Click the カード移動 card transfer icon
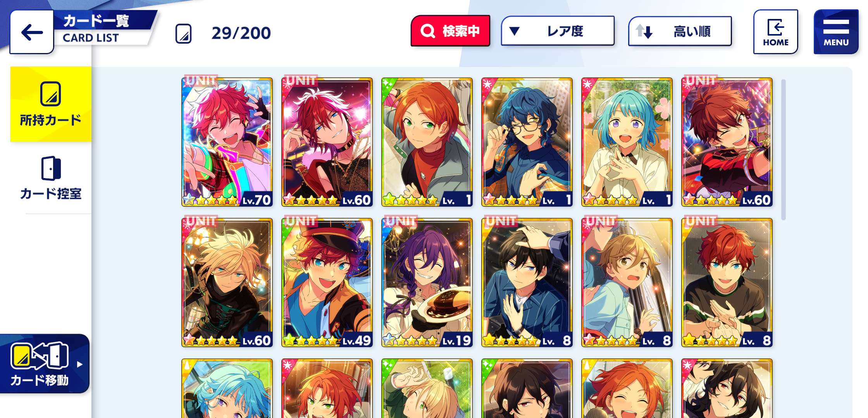Screen dimensions: 868x418 click(40, 356)
